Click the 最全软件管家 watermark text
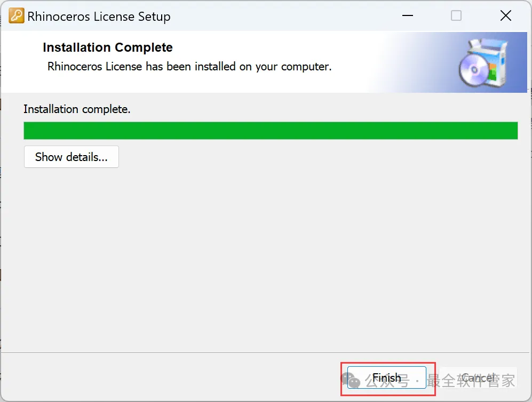Image resolution: width=532 pixels, height=402 pixels. click(471, 380)
